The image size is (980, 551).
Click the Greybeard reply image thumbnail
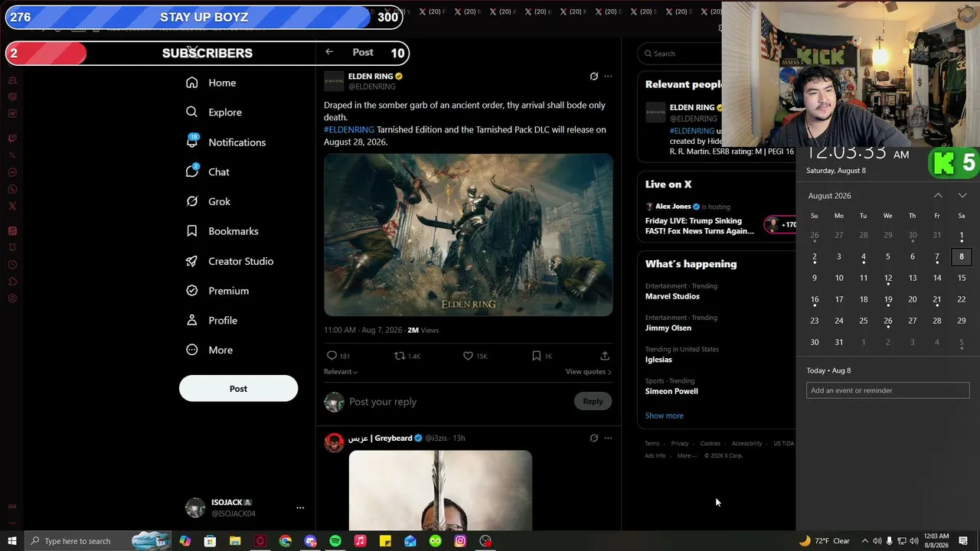tap(440, 491)
